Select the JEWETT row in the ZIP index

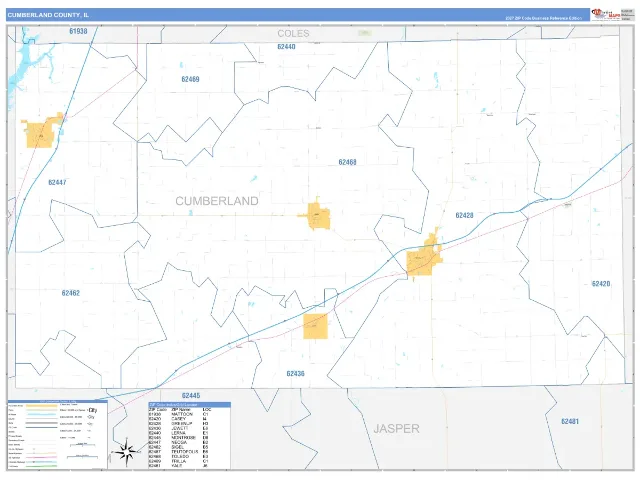[x=180, y=428]
